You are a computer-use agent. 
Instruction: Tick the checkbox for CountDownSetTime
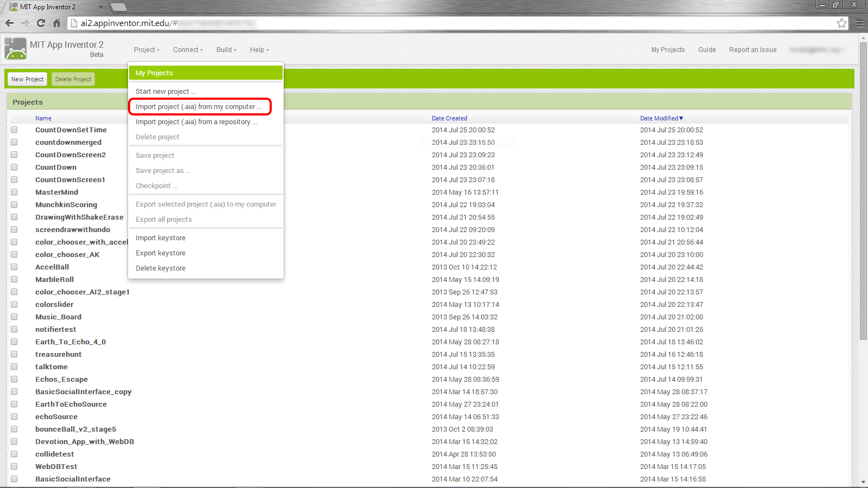point(14,130)
